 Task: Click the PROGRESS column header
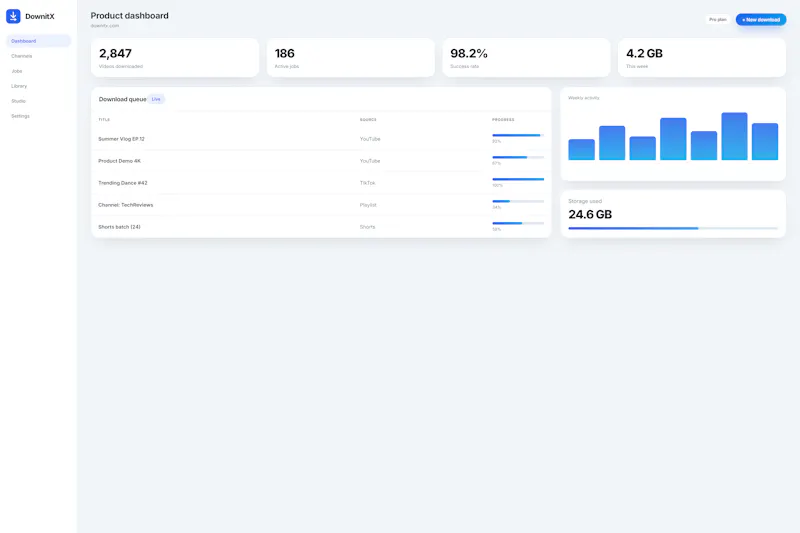(x=503, y=120)
